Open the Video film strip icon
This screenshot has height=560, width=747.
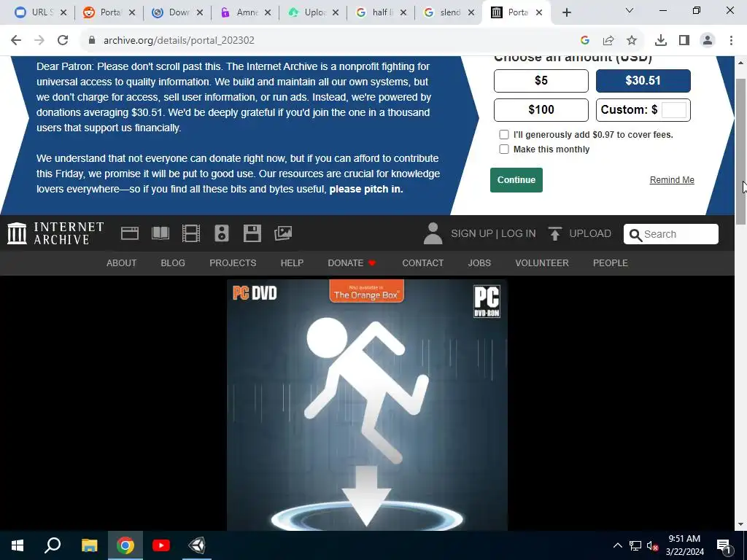191,233
